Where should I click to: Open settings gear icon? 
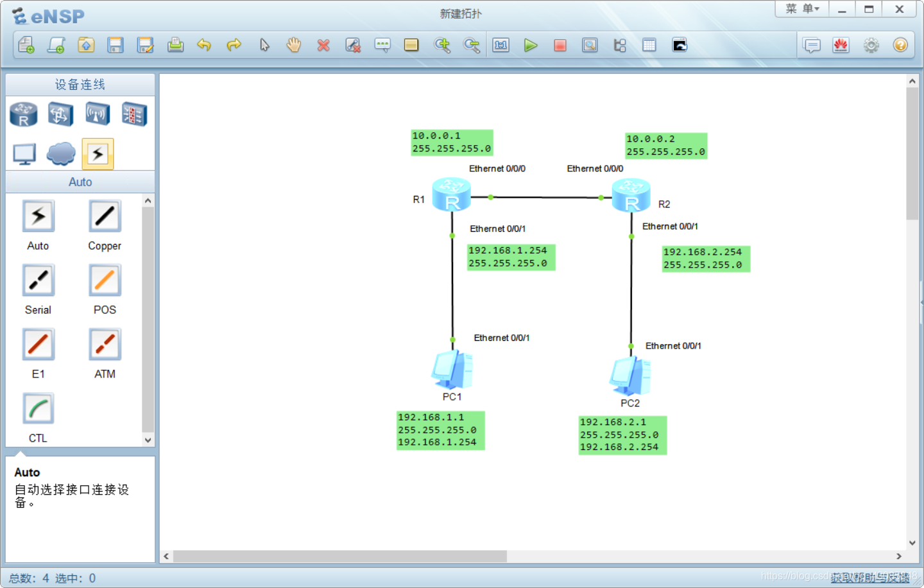click(871, 45)
